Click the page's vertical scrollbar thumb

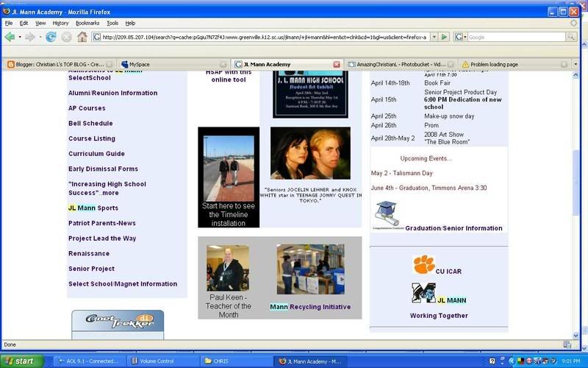tap(576, 183)
